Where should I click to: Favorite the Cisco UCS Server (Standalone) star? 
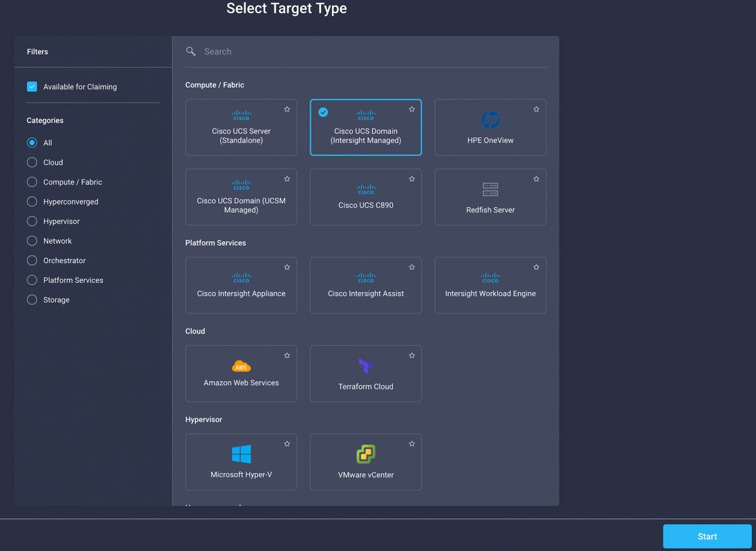(x=287, y=109)
